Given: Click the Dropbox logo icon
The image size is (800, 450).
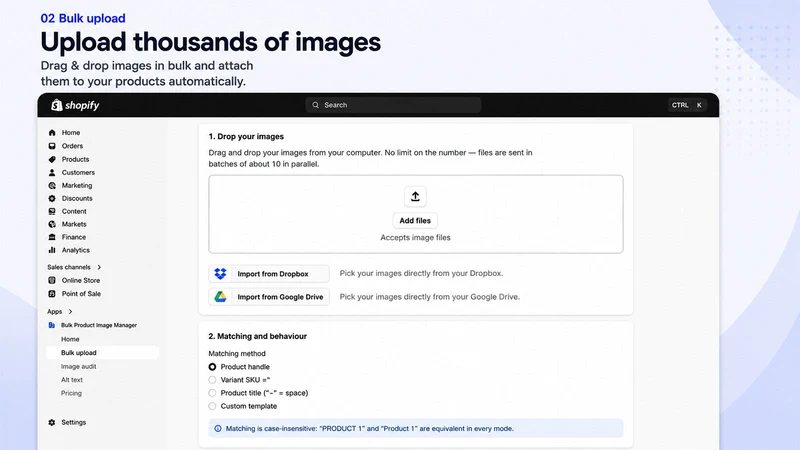Looking at the screenshot, I should tap(220, 274).
